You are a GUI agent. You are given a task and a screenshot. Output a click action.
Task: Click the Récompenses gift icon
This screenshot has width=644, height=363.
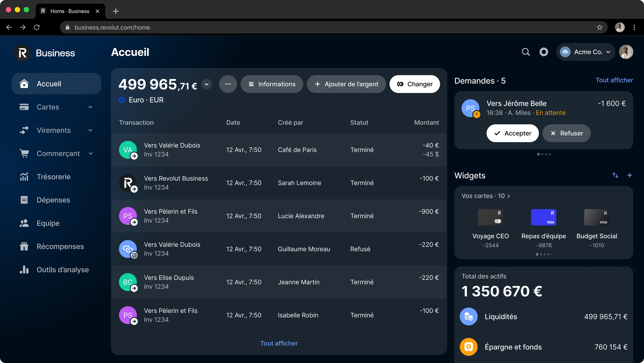(24, 246)
